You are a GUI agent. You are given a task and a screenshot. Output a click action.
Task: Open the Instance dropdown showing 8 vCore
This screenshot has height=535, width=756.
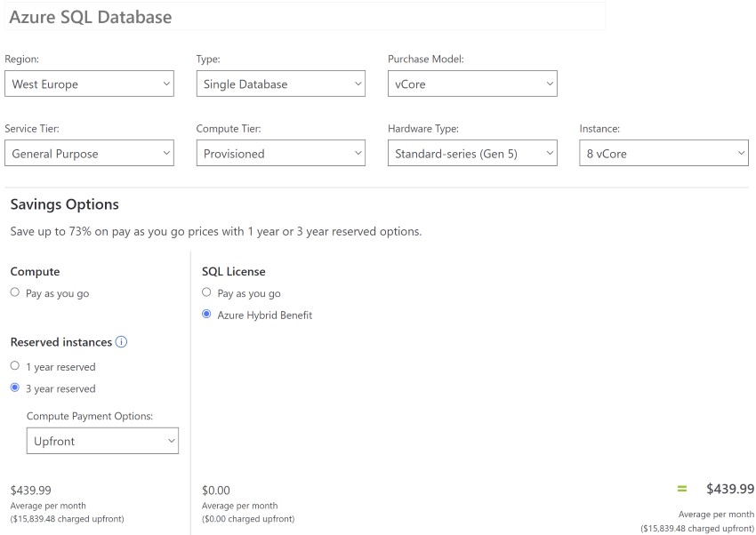click(664, 154)
